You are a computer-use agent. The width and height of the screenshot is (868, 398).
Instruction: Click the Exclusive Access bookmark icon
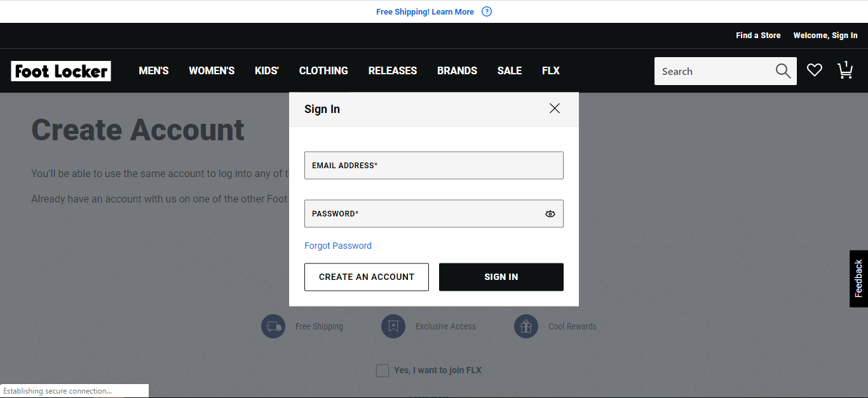[x=393, y=326]
